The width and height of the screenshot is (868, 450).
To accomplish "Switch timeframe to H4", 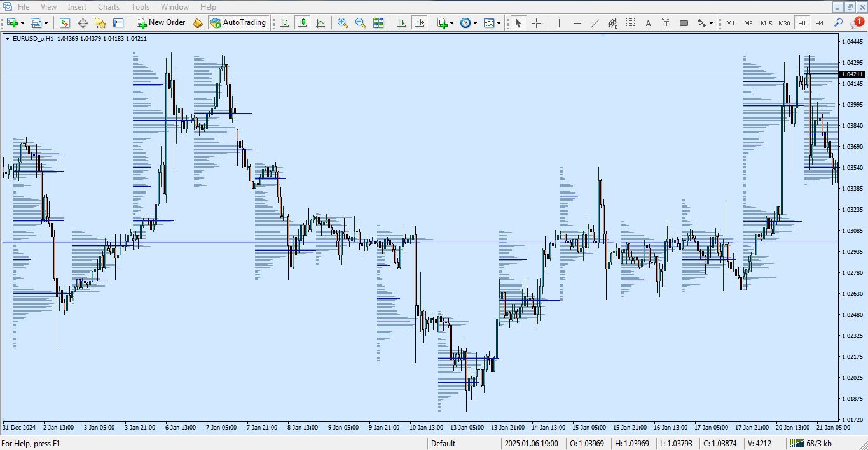I will (x=819, y=23).
